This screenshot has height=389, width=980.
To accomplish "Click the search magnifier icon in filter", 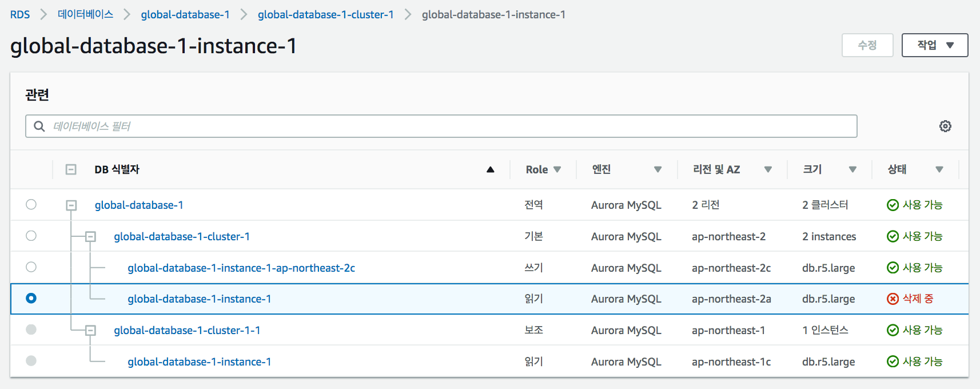I will click(x=39, y=126).
